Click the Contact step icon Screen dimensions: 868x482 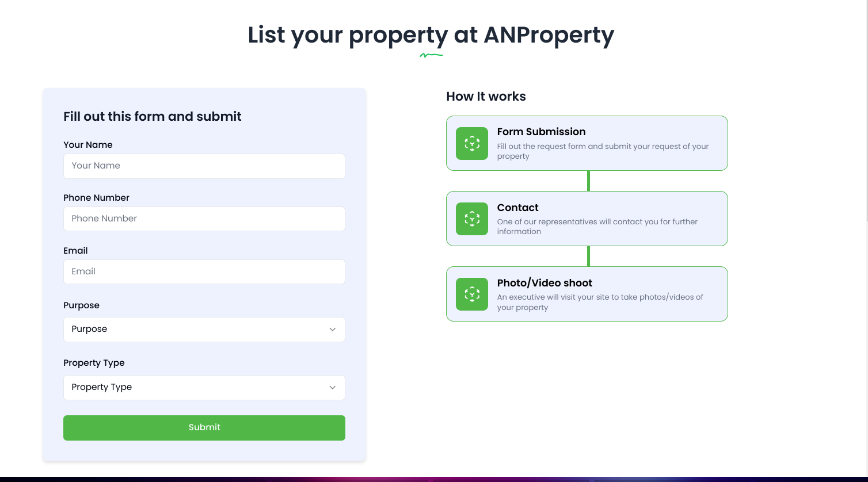tap(471, 219)
